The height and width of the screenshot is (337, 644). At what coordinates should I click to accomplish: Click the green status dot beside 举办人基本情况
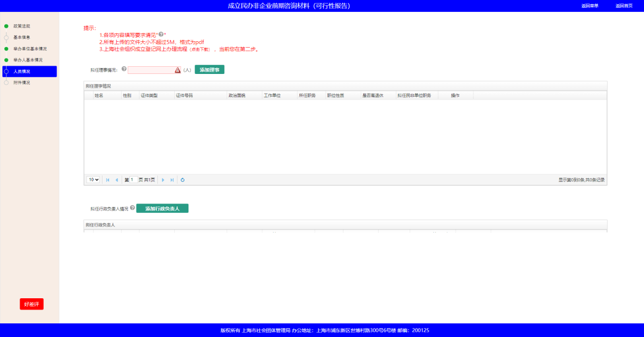(x=6, y=60)
